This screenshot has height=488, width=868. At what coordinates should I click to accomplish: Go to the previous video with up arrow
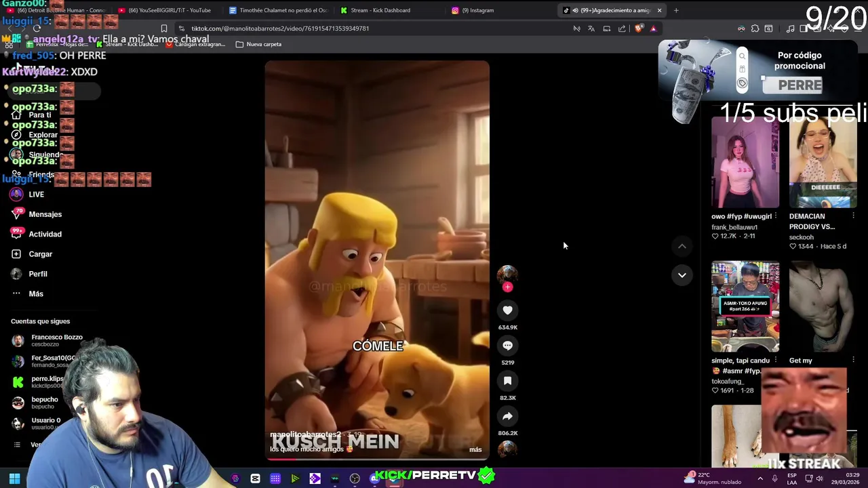click(x=682, y=246)
